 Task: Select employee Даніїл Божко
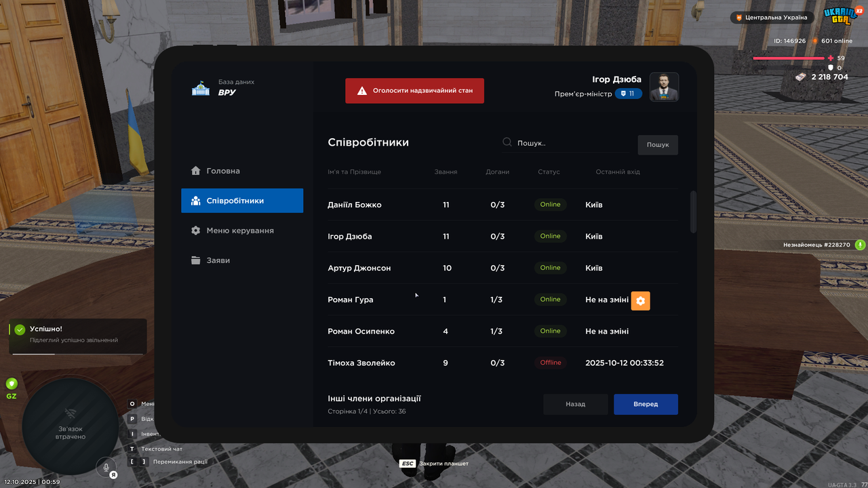click(502, 205)
